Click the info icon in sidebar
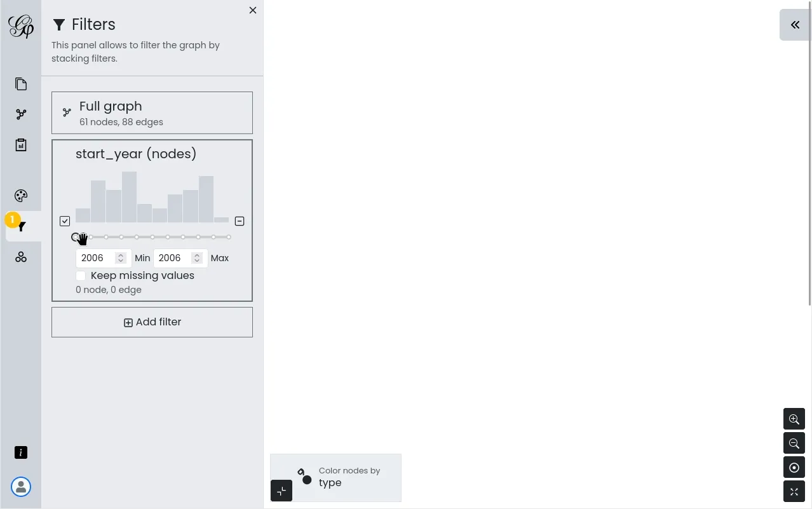Image resolution: width=812 pixels, height=509 pixels. 21,452
